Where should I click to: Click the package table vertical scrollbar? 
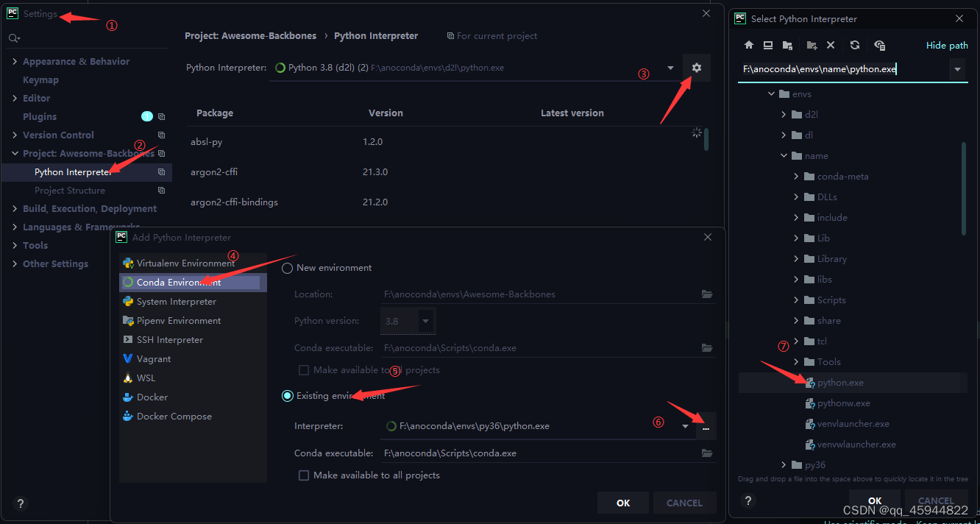(706, 139)
